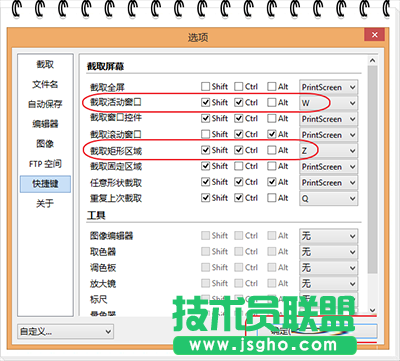400x361 pixels.
Task: Open the 文件名 settings page
Action: coord(45,84)
